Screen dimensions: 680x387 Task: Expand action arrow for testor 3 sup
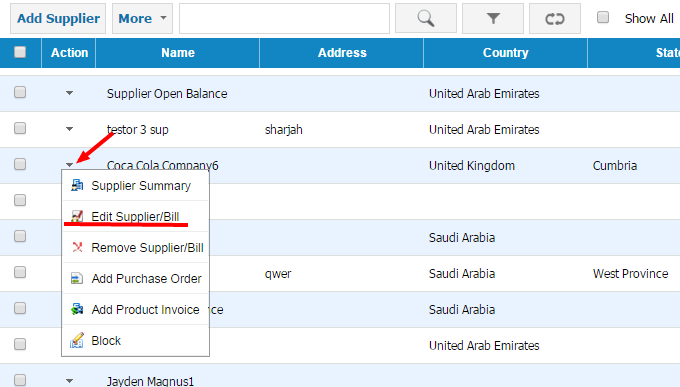pyautogui.click(x=69, y=129)
